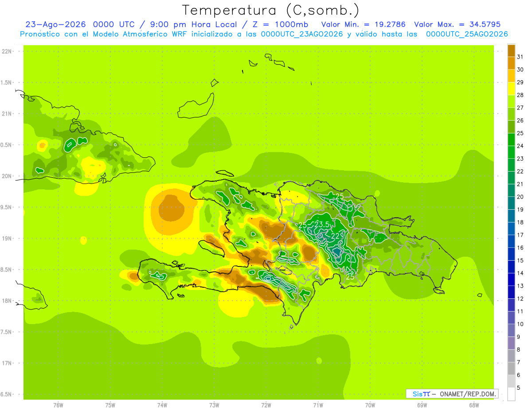Image resolution: width=532 pixels, height=411 pixels.
Task: Click the legend value "26"
Action: [x=520, y=121]
